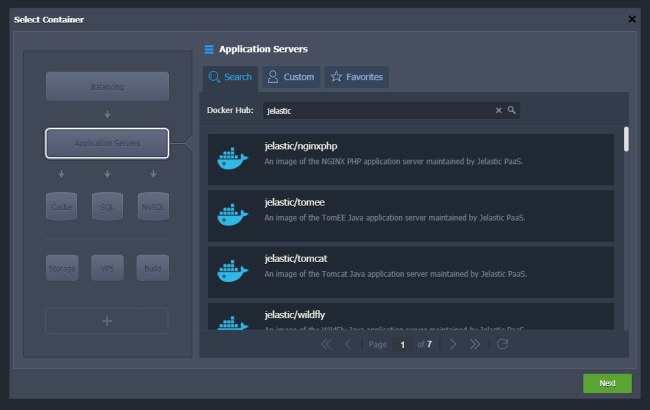The width and height of the screenshot is (650, 410).
Task: Open the Search tab
Action: pyautogui.click(x=230, y=77)
